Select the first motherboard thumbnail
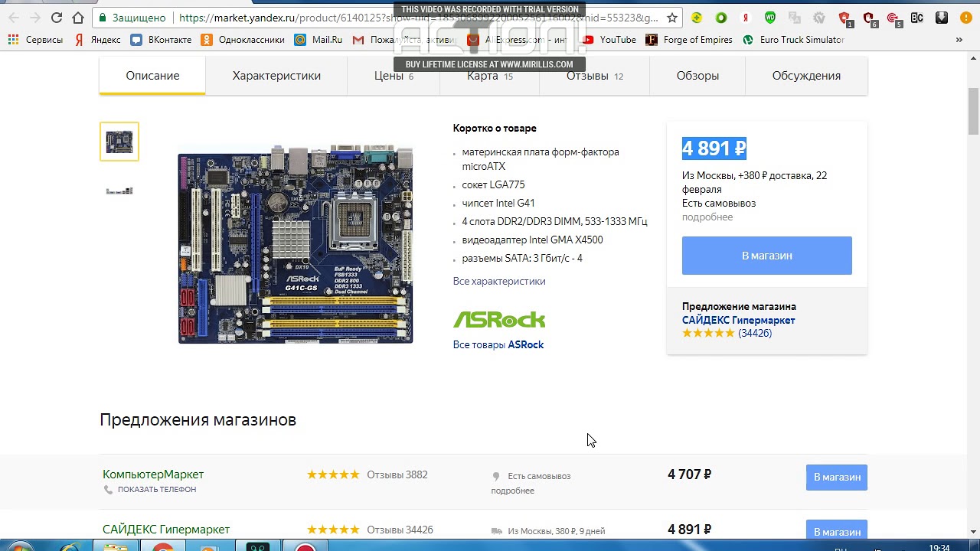The image size is (980, 551). click(x=119, y=142)
